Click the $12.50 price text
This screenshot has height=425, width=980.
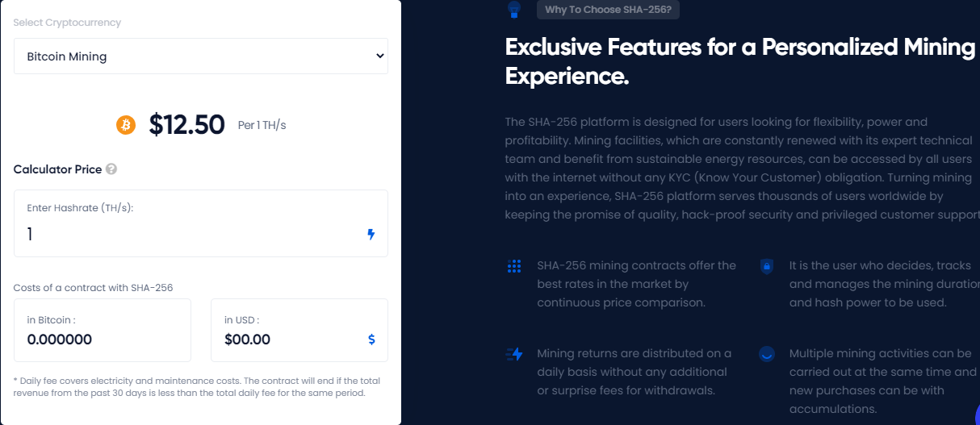coord(187,125)
